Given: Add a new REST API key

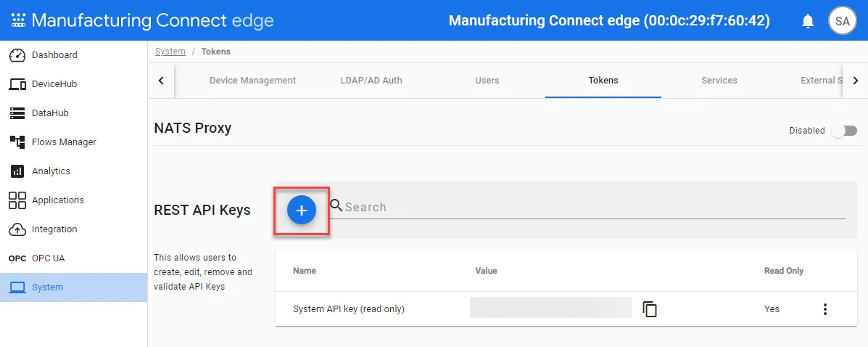Looking at the screenshot, I should [x=301, y=211].
